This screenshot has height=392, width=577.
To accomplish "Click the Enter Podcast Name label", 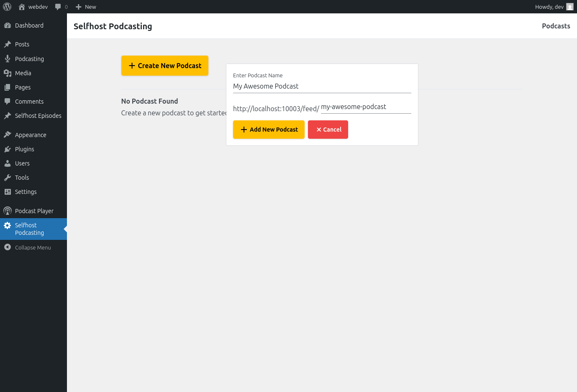I will coord(258,75).
